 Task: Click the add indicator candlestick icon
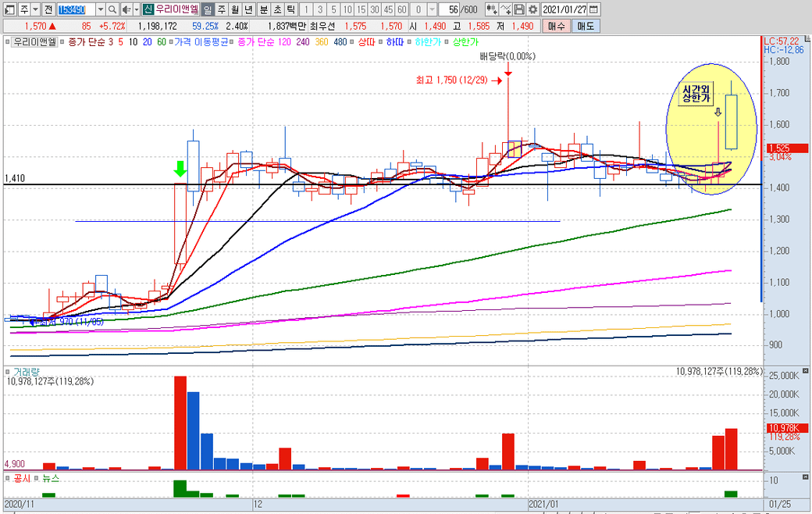click(491, 9)
